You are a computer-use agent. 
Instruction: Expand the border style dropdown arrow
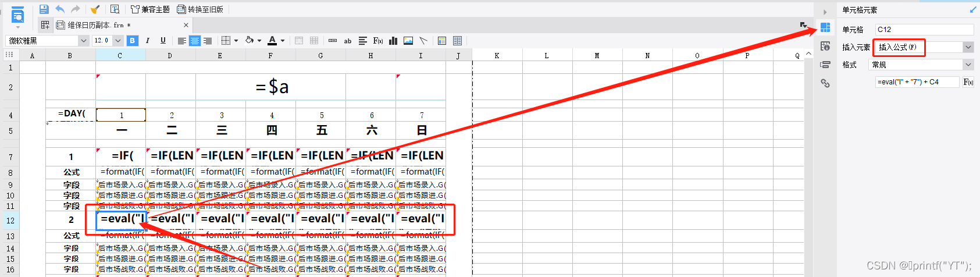[x=236, y=41]
